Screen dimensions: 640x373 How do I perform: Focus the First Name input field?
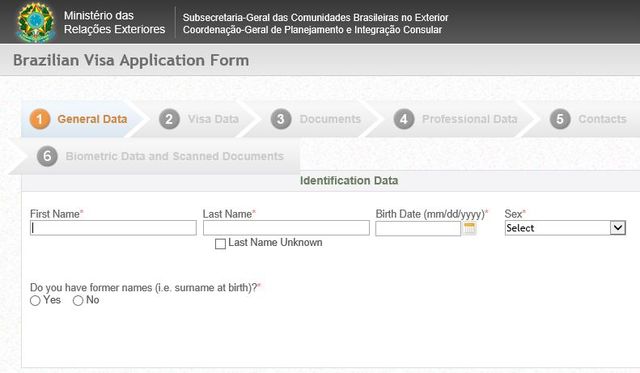[113, 228]
